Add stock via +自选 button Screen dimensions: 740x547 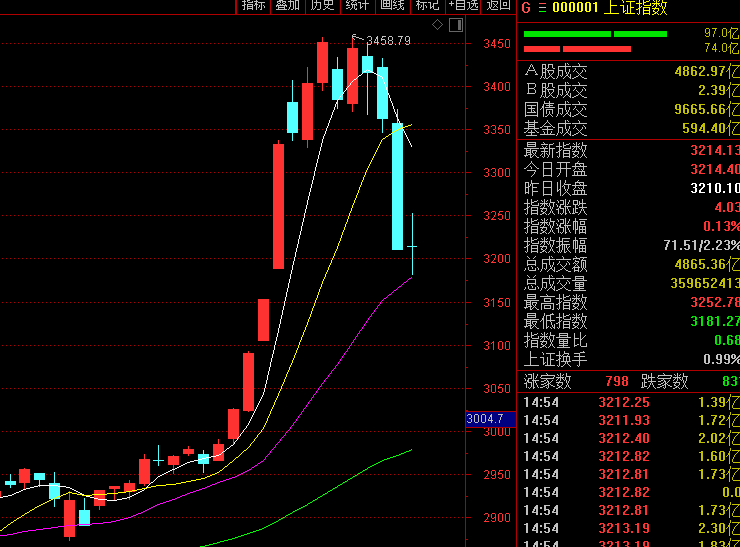[463, 6]
